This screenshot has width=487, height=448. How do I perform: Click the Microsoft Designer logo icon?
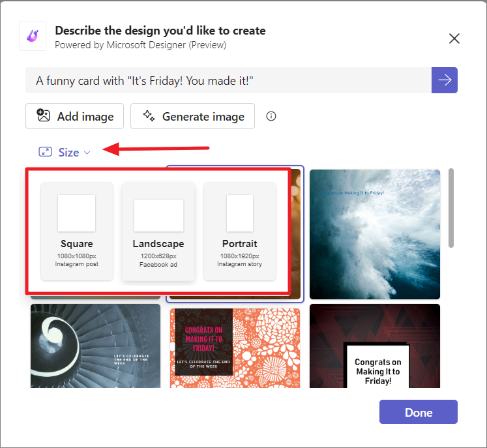pos(33,36)
